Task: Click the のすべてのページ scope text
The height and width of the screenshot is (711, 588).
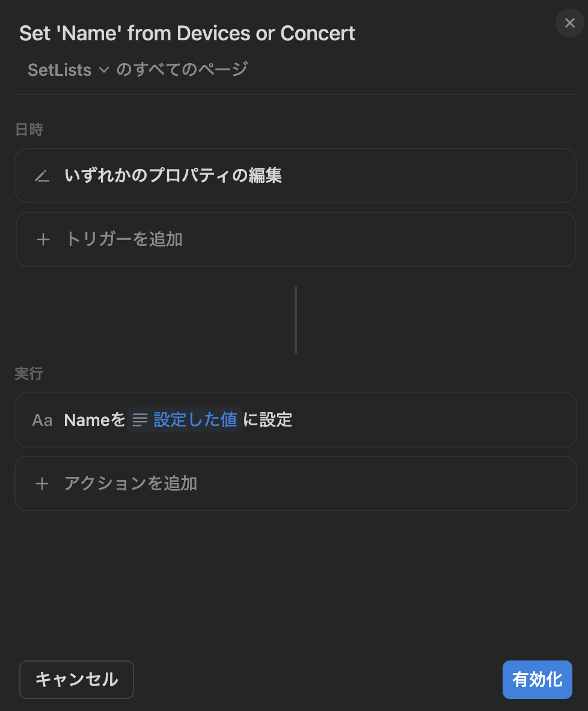Action: 182,69
